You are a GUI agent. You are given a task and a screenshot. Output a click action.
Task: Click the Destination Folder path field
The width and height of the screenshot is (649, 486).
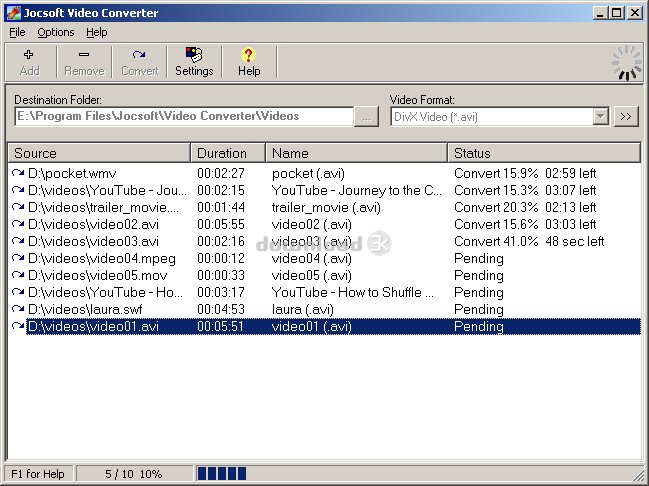tap(184, 116)
